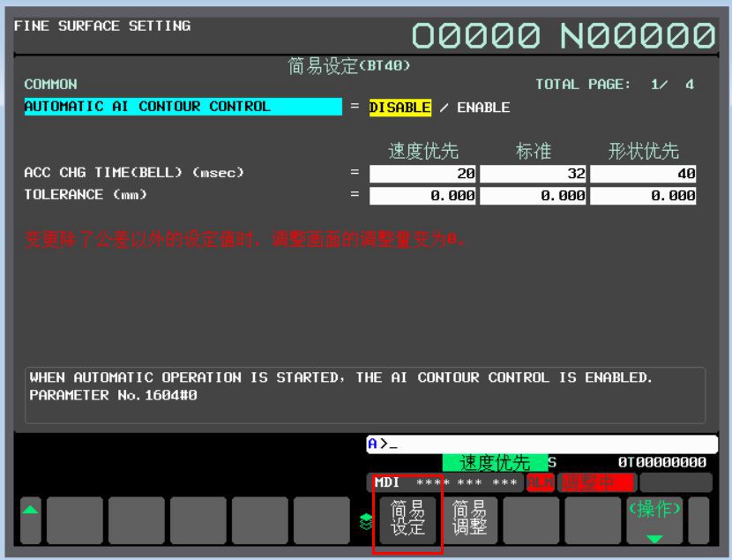732x560 pixels.
Task: Edit ACC CHG TIME value under 形状优先
Action: click(x=643, y=175)
